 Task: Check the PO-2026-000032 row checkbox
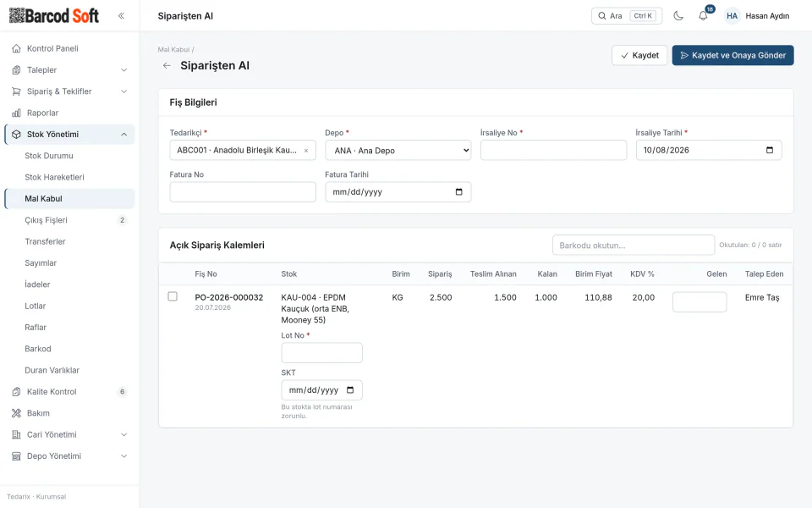(x=173, y=296)
